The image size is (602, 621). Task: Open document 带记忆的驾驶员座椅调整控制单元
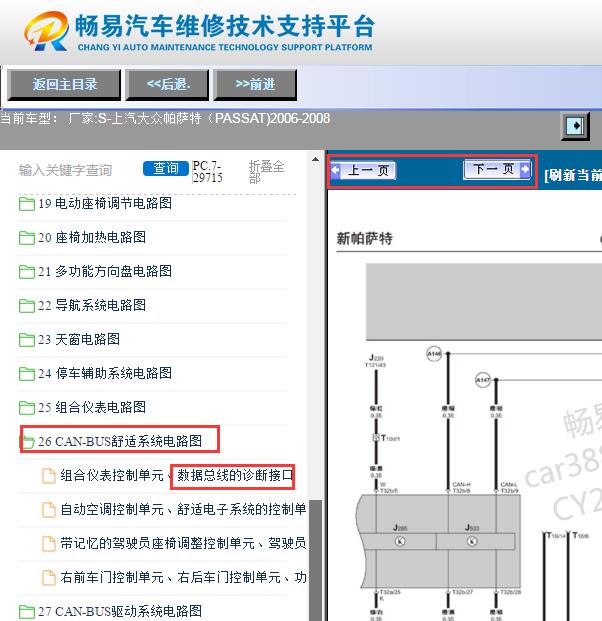(183, 543)
